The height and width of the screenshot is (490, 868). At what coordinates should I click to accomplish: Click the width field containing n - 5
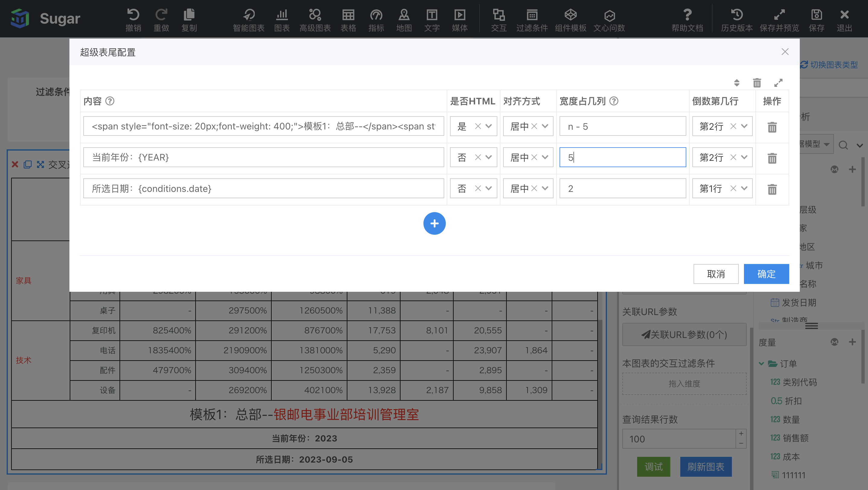(623, 126)
